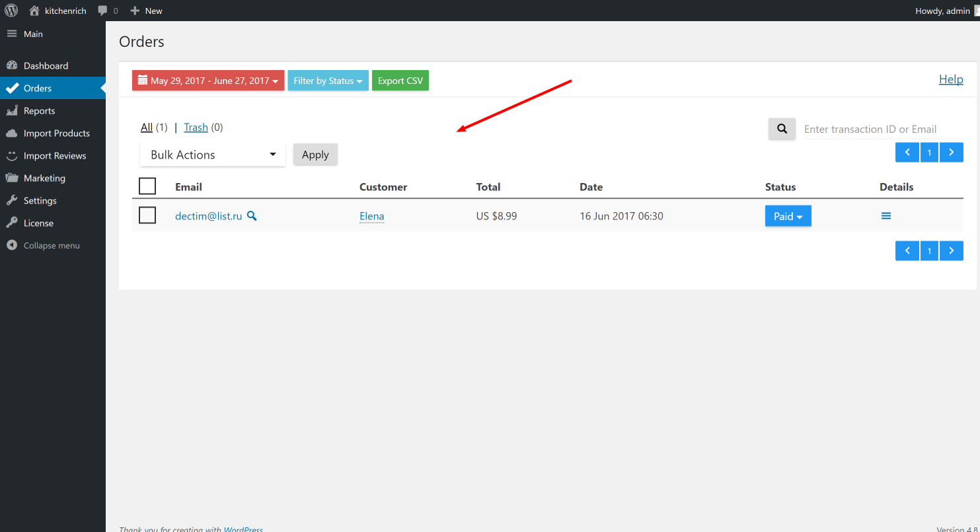Viewport: 980px width, 532px height.
Task: Show Trash orders filter link
Action: pos(196,127)
